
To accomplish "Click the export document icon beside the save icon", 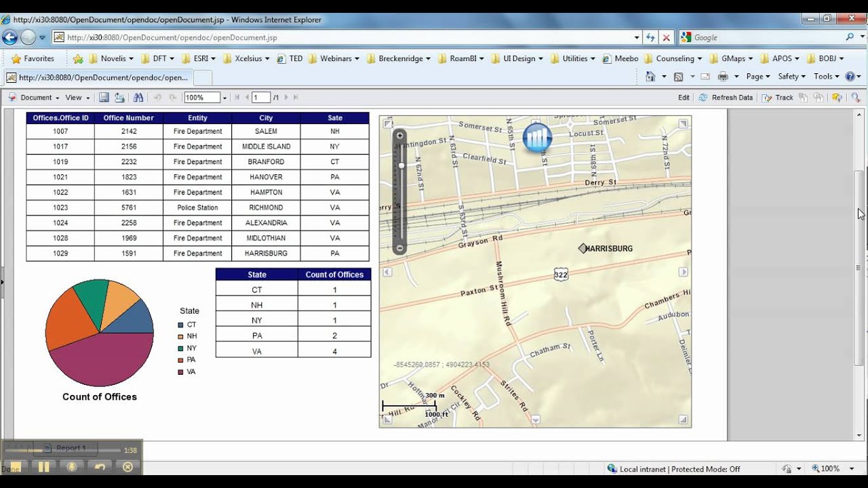I will tap(119, 98).
